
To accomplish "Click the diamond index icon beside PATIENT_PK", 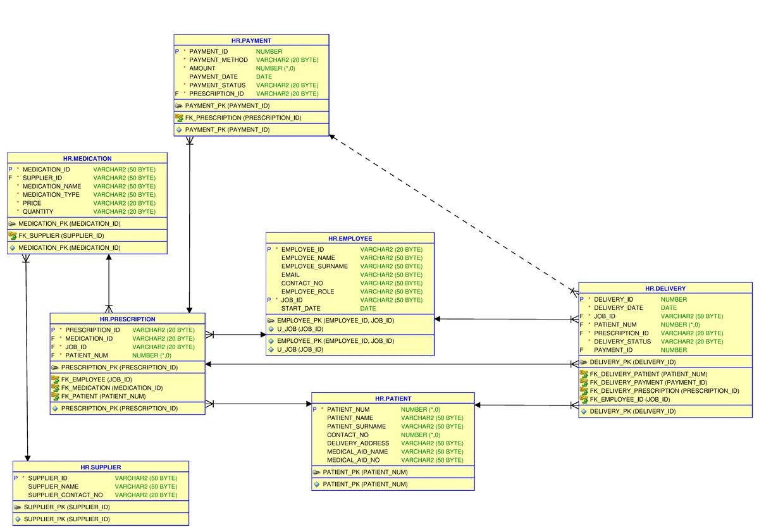I will [x=317, y=485].
